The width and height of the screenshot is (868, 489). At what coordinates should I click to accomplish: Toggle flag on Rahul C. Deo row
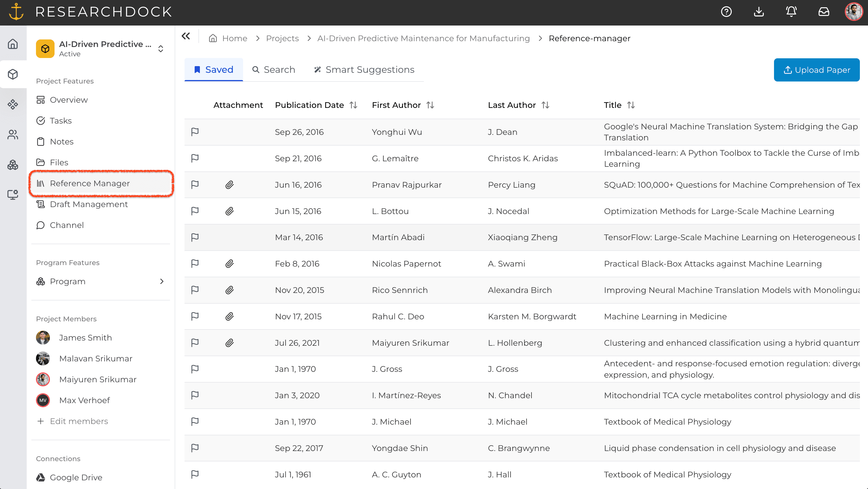click(195, 316)
